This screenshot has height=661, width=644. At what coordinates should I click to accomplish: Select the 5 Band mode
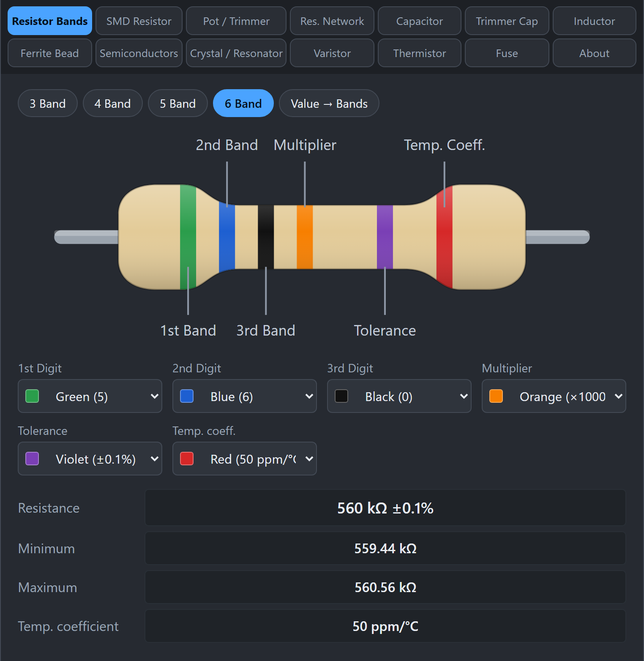tap(178, 103)
